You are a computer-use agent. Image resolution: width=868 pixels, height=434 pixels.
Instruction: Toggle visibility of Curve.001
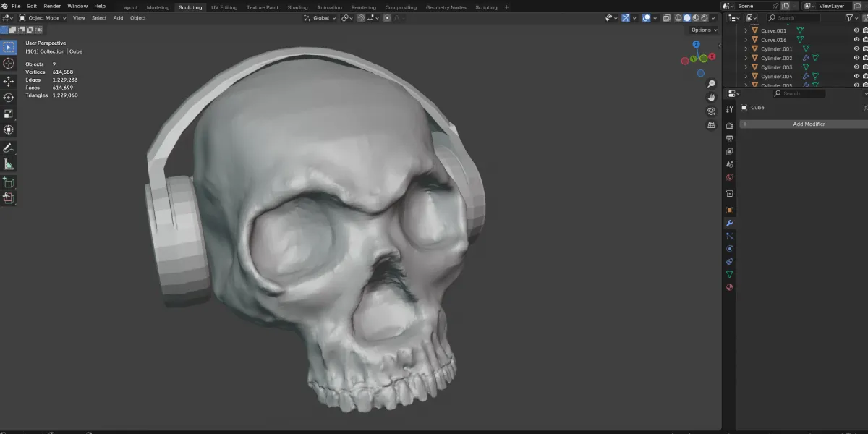click(856, 30)
